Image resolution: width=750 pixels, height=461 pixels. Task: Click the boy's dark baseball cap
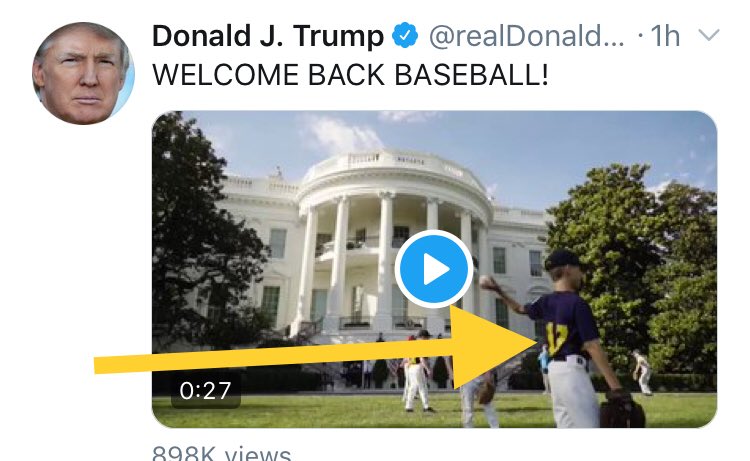coord(562,260)
